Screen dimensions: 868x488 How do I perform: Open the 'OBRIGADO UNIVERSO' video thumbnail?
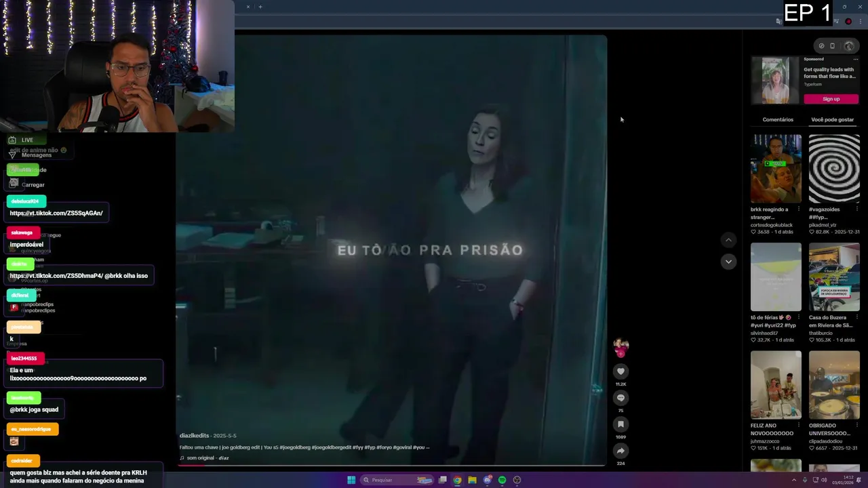coord(834,385)
